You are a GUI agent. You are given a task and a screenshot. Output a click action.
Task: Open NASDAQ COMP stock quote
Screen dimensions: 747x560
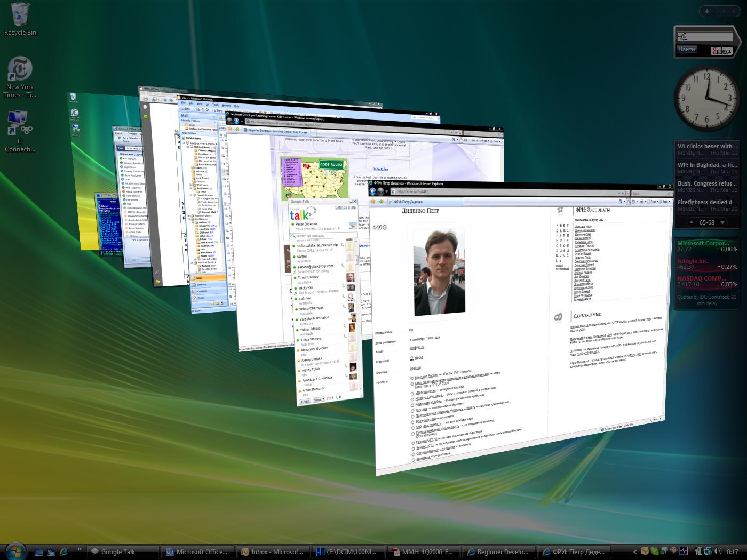point(707,282)
